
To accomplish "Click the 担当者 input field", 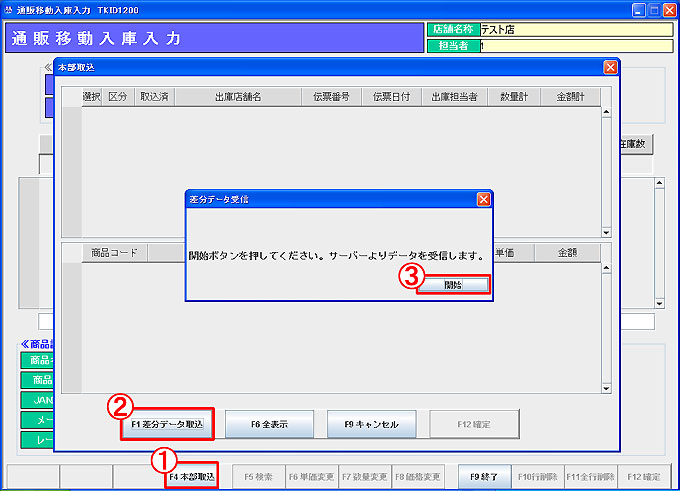I will [x=576, y=46].
